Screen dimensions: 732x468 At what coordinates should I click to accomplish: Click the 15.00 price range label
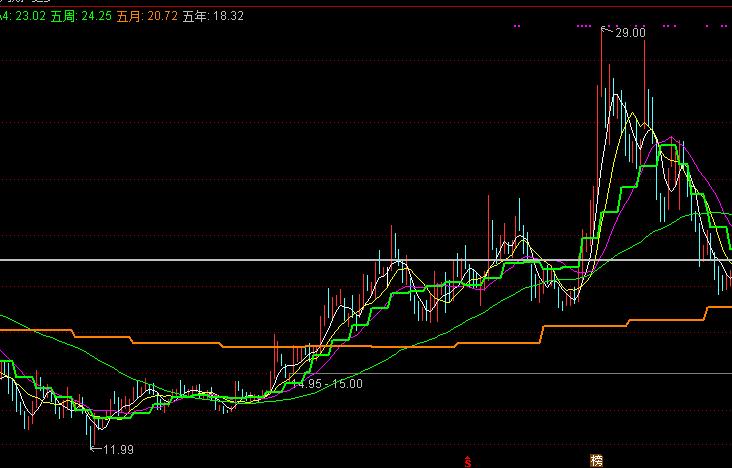pos(347,383)
